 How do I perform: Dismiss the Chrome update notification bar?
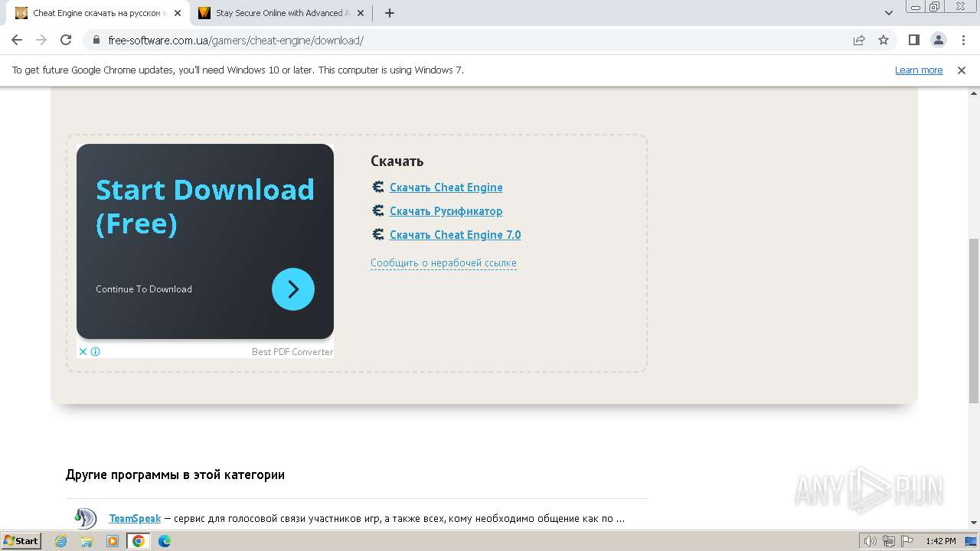[962, 70]
